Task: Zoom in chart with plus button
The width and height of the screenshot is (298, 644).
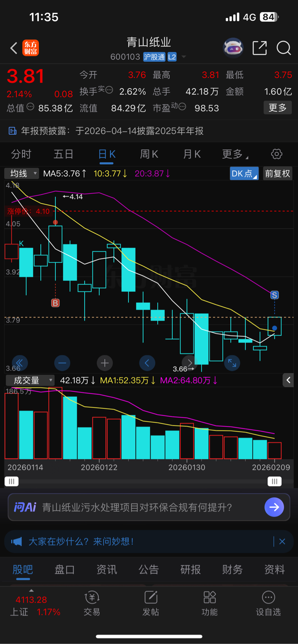Action: (104, 363)
